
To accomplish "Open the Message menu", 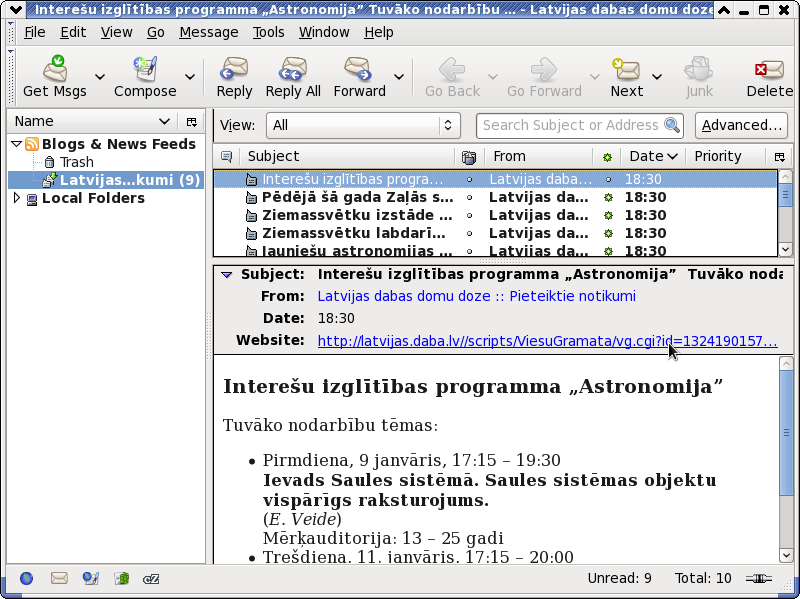I will click(x=209, y=32).
